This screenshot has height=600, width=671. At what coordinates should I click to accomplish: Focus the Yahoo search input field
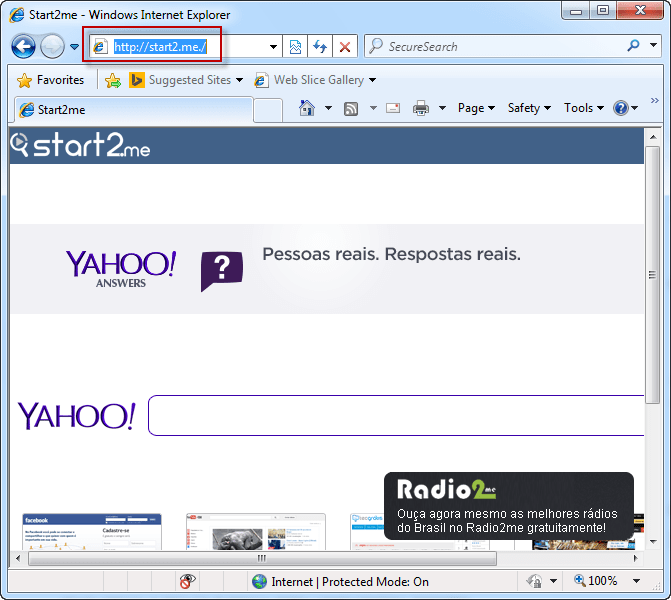(x=396, y=416)
